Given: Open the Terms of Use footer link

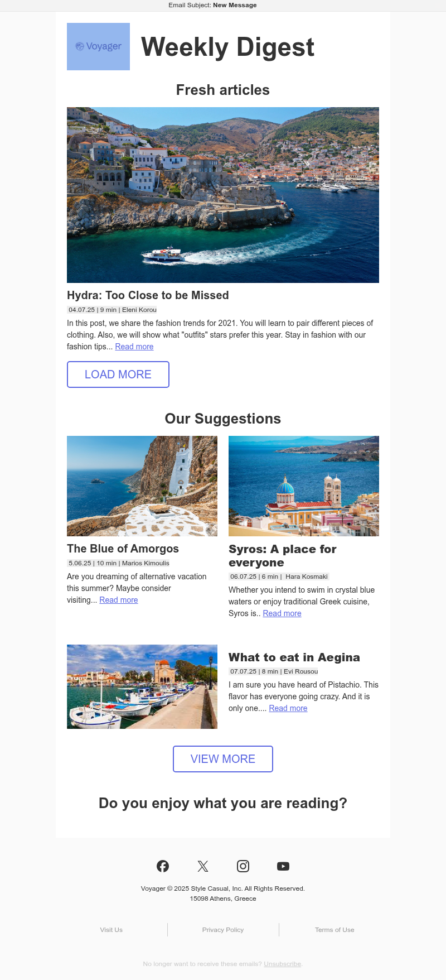Looking at the screenshot, I should [x=334, y=930].
